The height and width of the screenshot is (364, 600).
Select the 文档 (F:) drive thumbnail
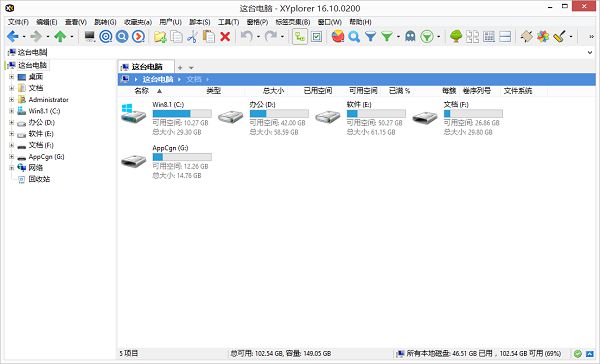click(x=425, y=117)
